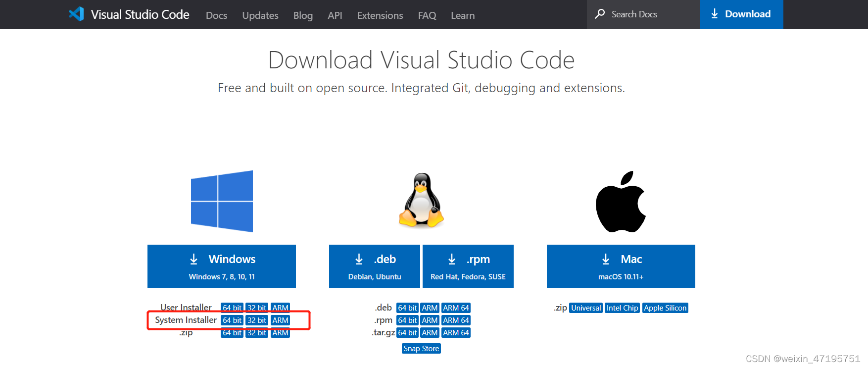The image size is (868, 368).
Task: Select Linux .deb 64 bit
Action: (408, 308)
